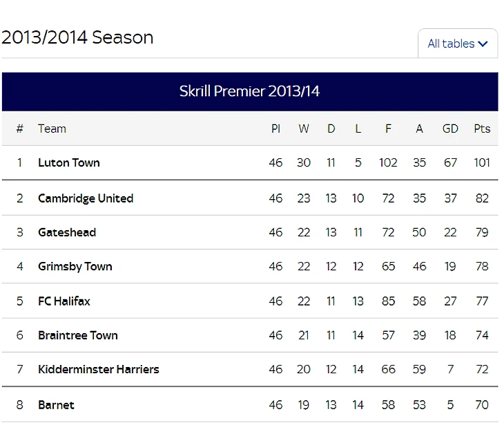
Task: Select FC Halifax from the standings
Action: (x=64, y=301)
